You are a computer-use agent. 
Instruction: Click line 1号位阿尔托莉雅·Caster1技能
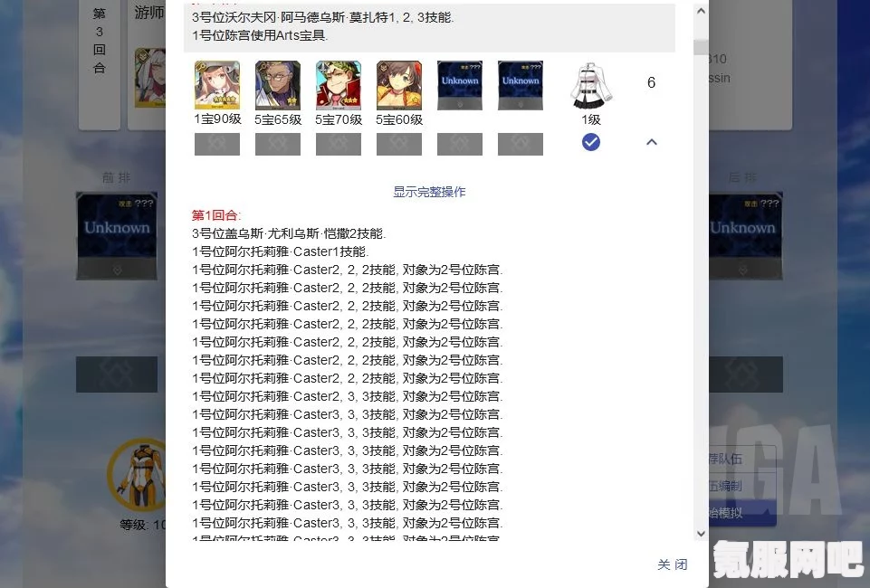pos(281,251)
